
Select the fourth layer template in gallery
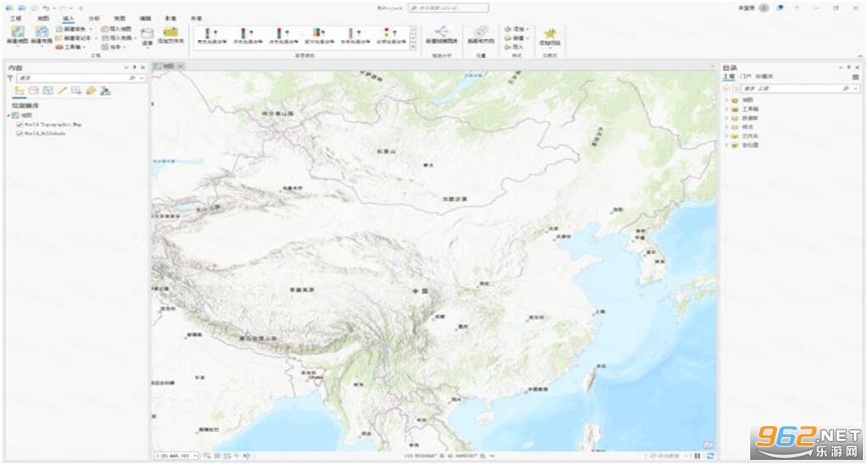pyautogui.click(x=320, y=36)
